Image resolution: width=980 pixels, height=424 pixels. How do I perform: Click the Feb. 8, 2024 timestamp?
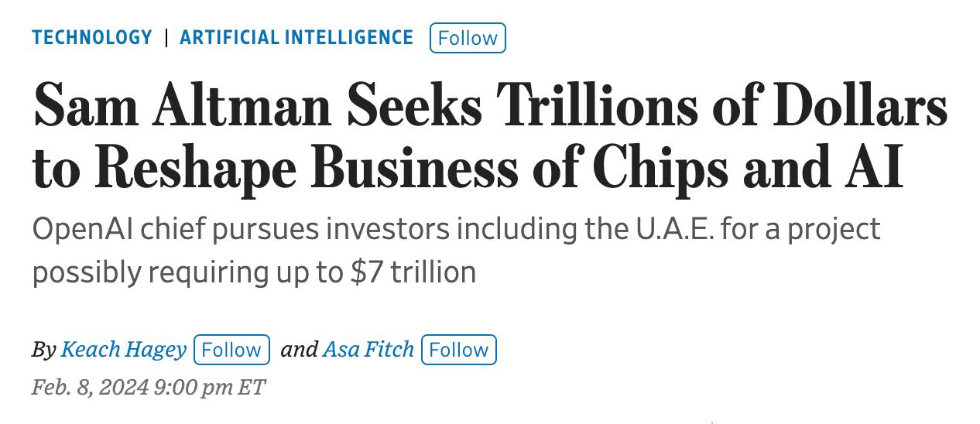pyautogui.click(x=90, y=387)
